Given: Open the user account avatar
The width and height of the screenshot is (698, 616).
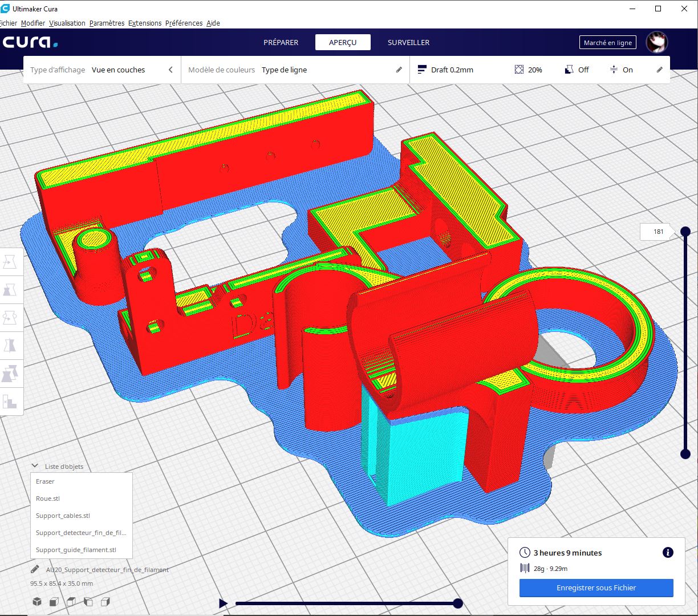Looking at the screenshot, I should tap(657, 42).
